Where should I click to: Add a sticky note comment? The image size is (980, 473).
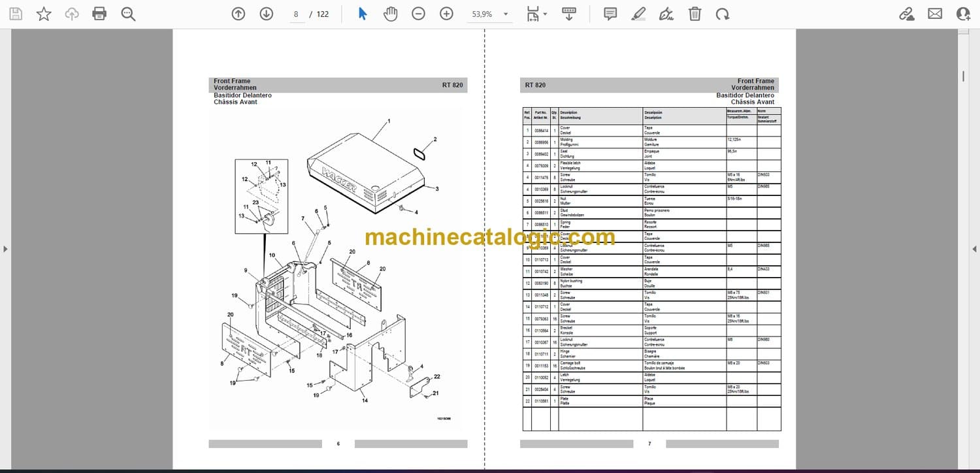[x=610, y=14]
